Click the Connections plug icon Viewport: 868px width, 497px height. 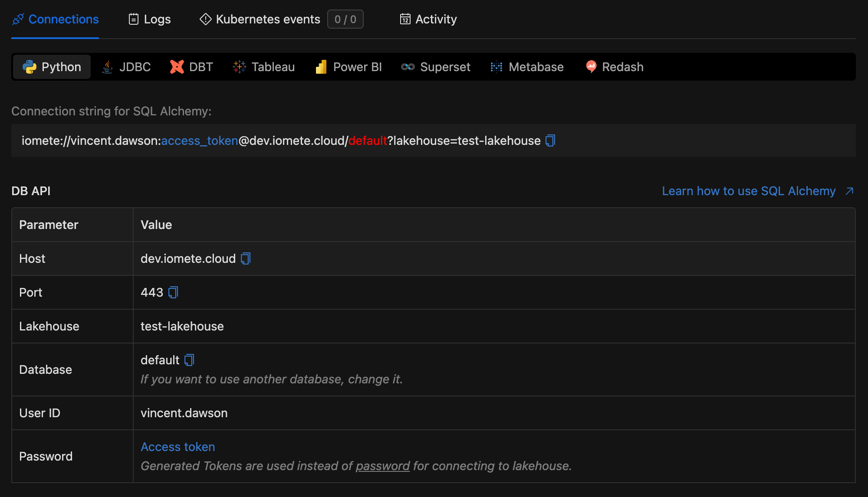click(18, 19)
